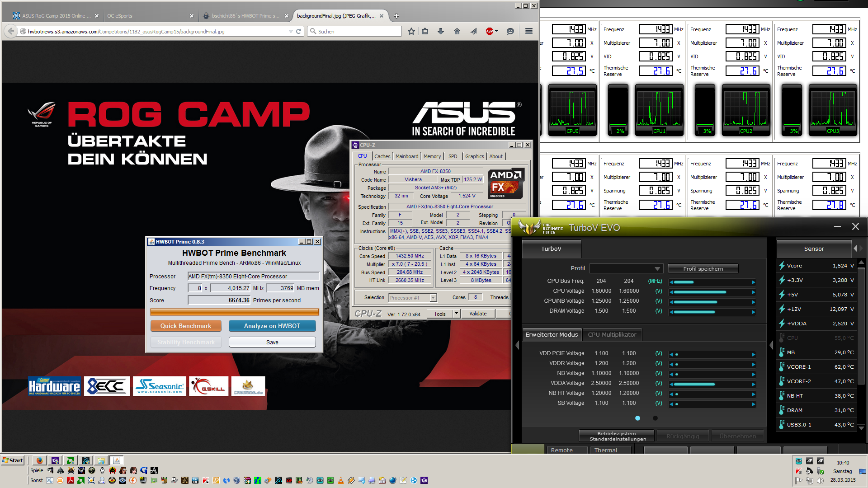Click the taskbar clock showing 10:40
The width and height of the screenshot is (868, 488).
point(843,463)
